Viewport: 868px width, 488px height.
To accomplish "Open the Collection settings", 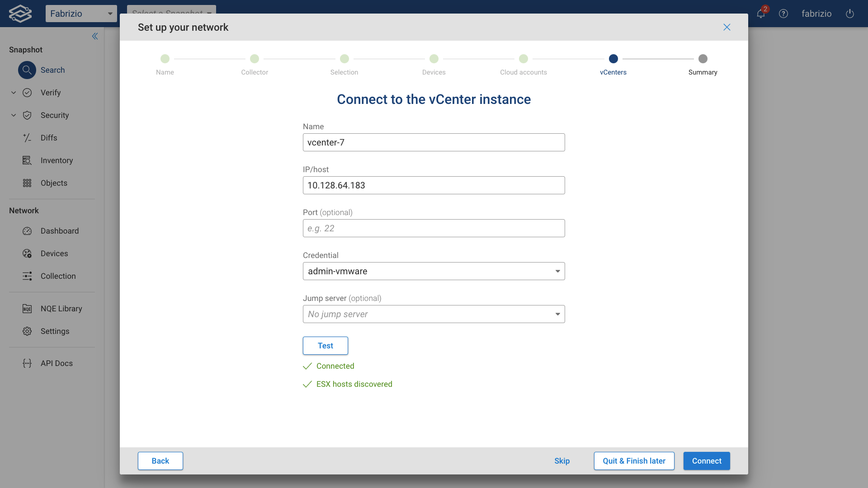I will pos(58,276).
